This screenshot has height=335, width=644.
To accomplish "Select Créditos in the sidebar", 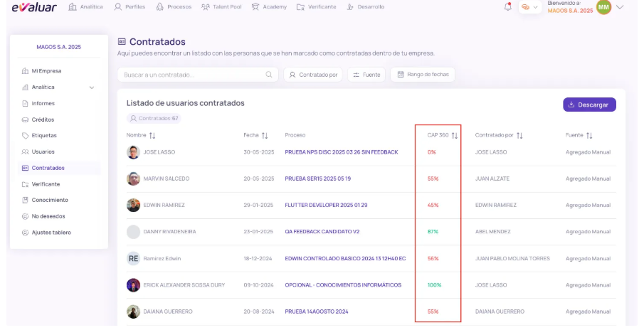I will 43,119.
